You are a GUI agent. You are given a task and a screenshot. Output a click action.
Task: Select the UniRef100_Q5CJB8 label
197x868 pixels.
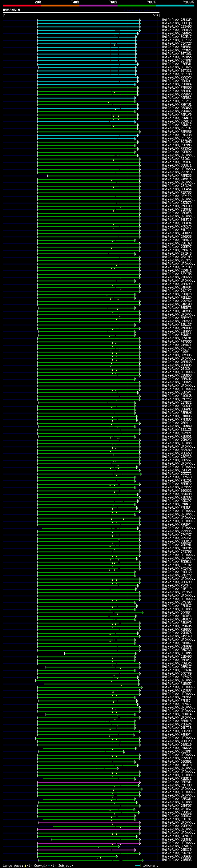[177, 785]
